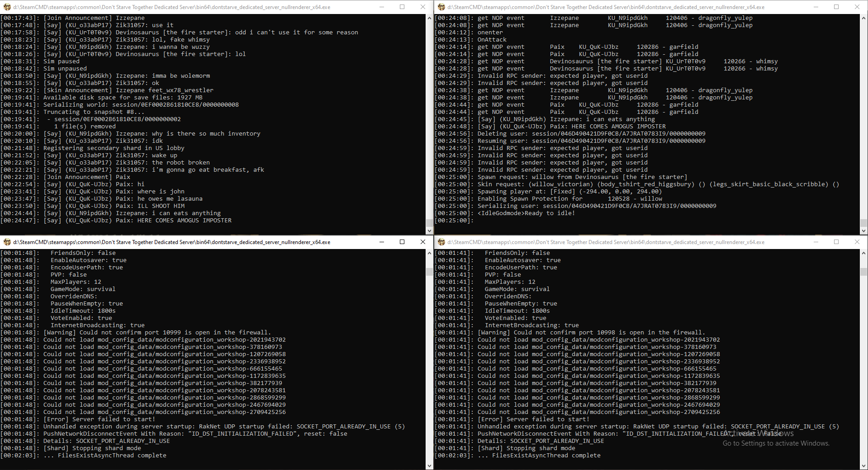The height and width of the screenshot is (470, 868).
Task: Select the "imma be wolemorm" chat line
Action: (105, 76)
